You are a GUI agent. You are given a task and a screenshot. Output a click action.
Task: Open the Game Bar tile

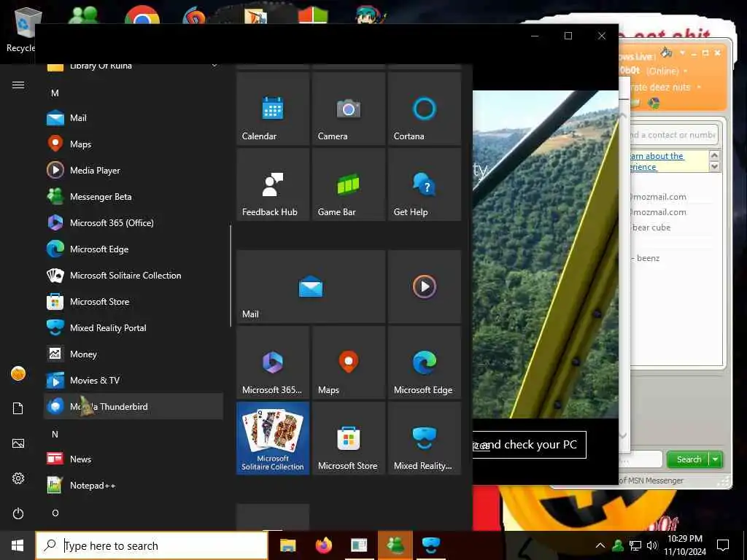[x=349, y=184]
